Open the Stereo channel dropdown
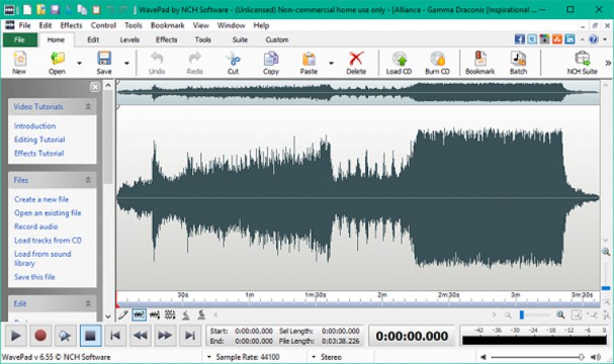This screenshot has height=364, width=614. coord(314,357)
